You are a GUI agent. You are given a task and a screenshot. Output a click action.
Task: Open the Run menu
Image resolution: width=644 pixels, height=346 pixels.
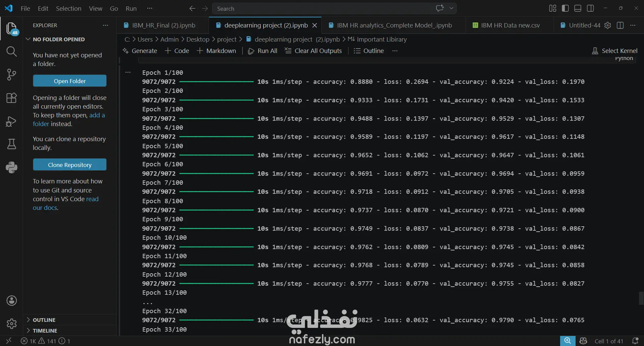point(131,8)
